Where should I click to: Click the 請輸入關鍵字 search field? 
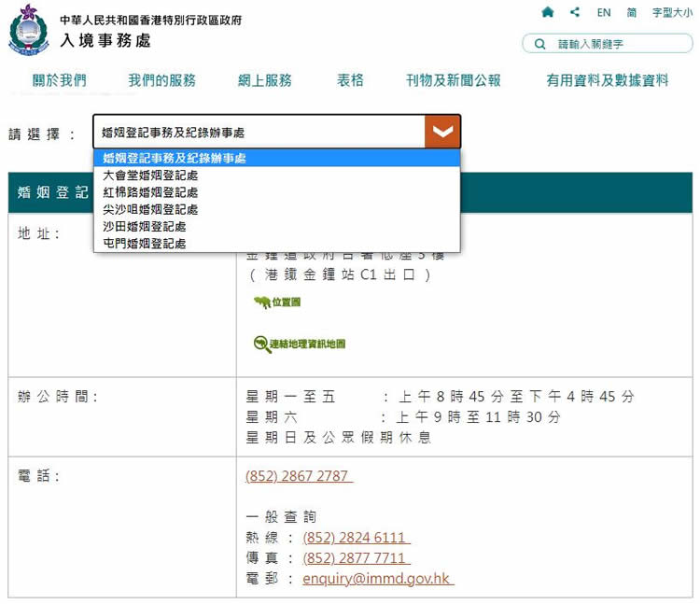608,44
